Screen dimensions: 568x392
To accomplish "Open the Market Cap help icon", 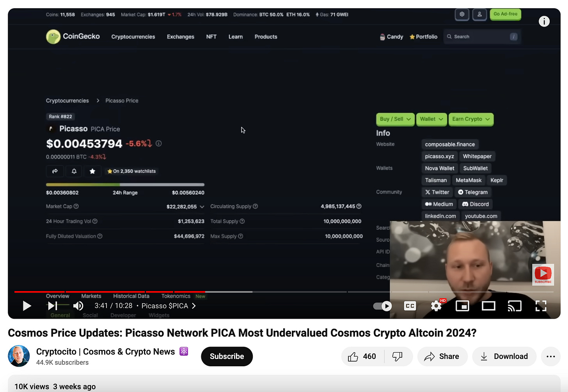I will pyautogui.click(x=76, y=206).
